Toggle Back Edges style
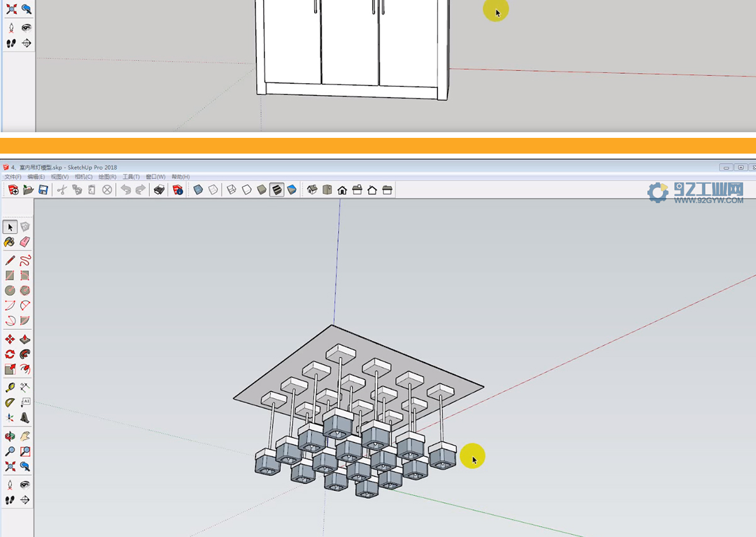 pyautogui.click(x=213, y=189)
